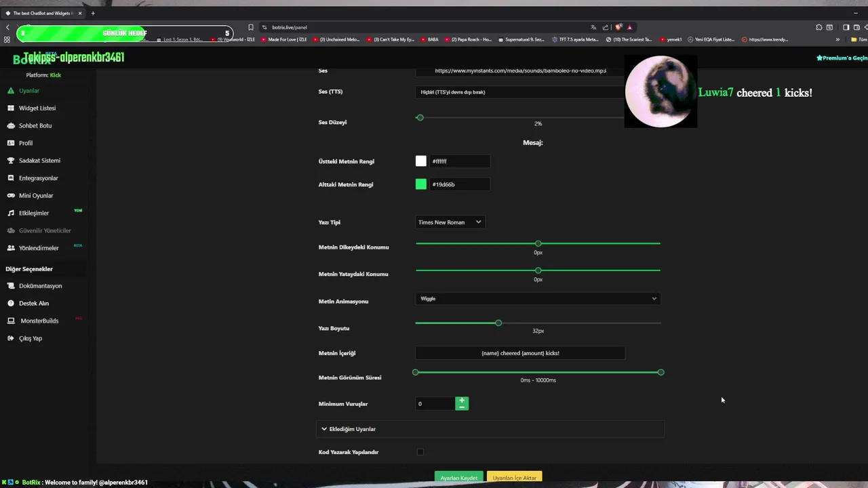Click the Sohbet Botu robot icon

(x=11, y=126)
